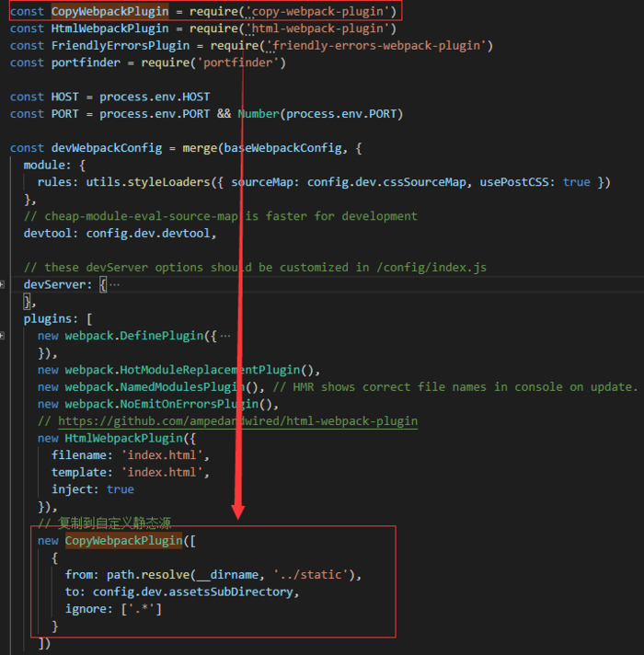644x655 pixels.
Task: Click webpack.NoEmitOnErrorsPlugin()
Action: pos(168,405)
